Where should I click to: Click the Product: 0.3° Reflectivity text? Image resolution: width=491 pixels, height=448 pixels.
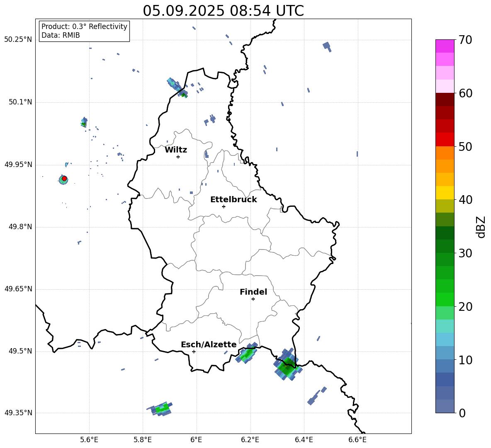[x=84, y=27]
